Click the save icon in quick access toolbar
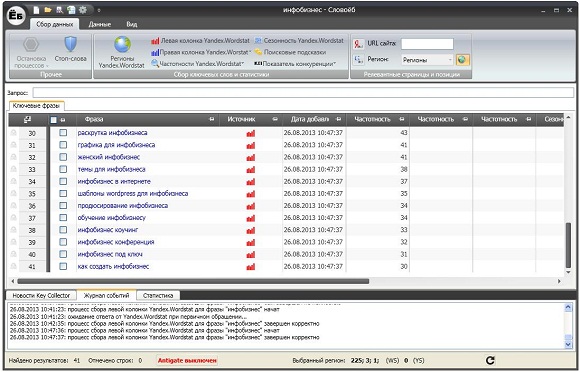 point(71,10)
